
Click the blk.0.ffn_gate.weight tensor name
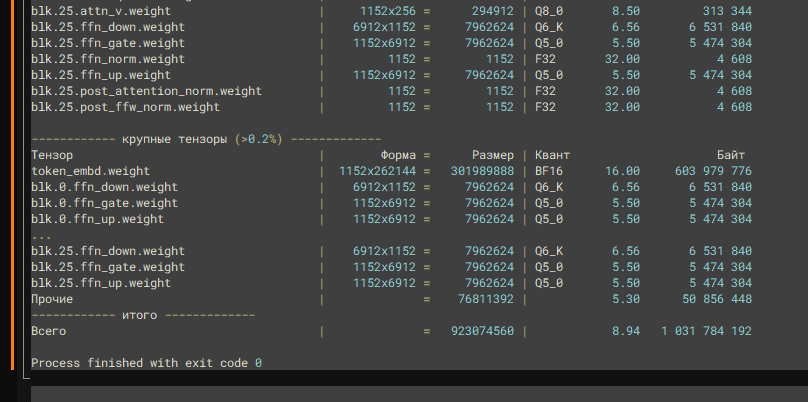[105, 203]
